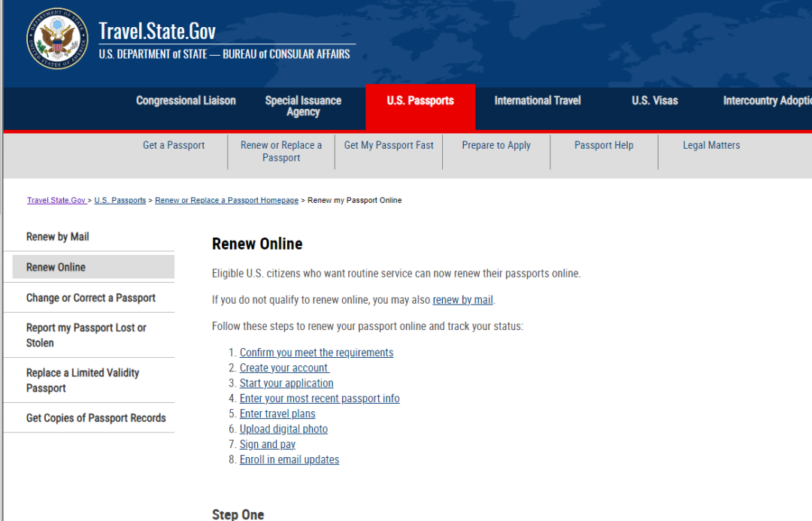Open Get Copies of Passport Records

(95, 418)
